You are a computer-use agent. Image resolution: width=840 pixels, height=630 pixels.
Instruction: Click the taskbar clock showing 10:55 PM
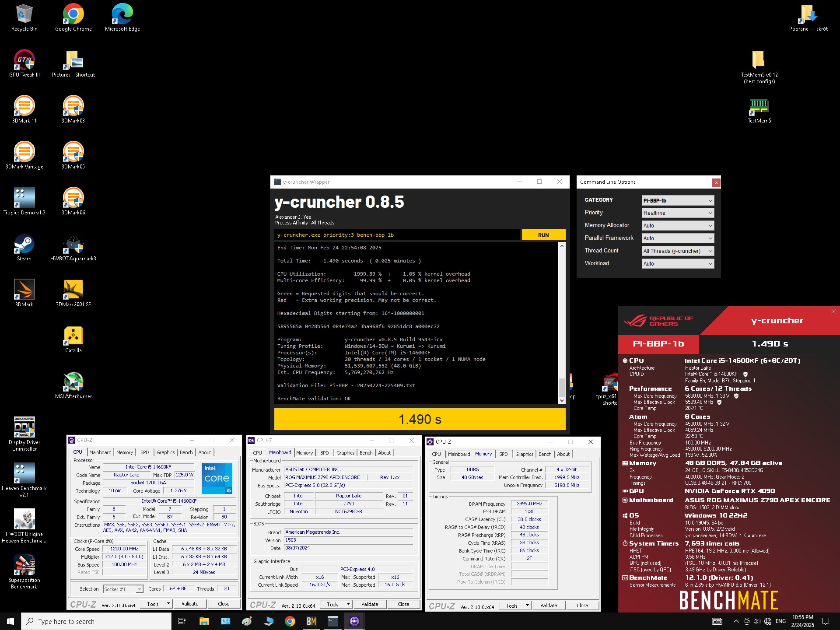(x=803, y=621)
